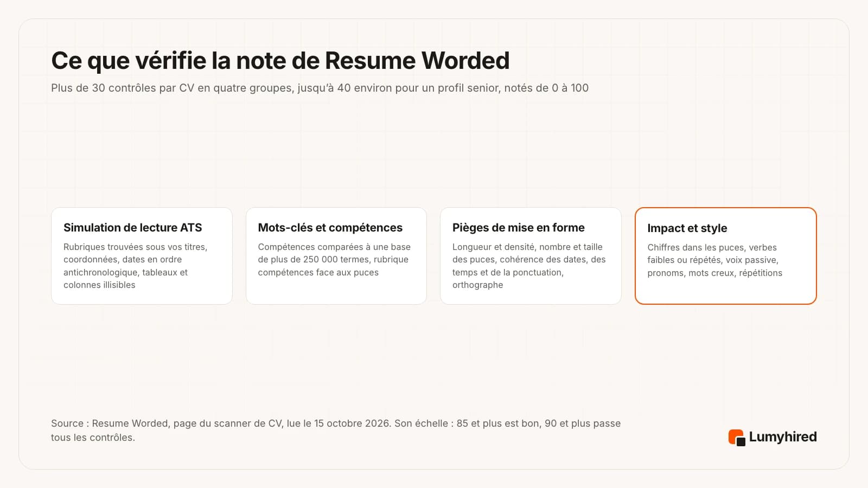Select the title "Ce que vérifie la note de Resume Worded"

[280, 60]
